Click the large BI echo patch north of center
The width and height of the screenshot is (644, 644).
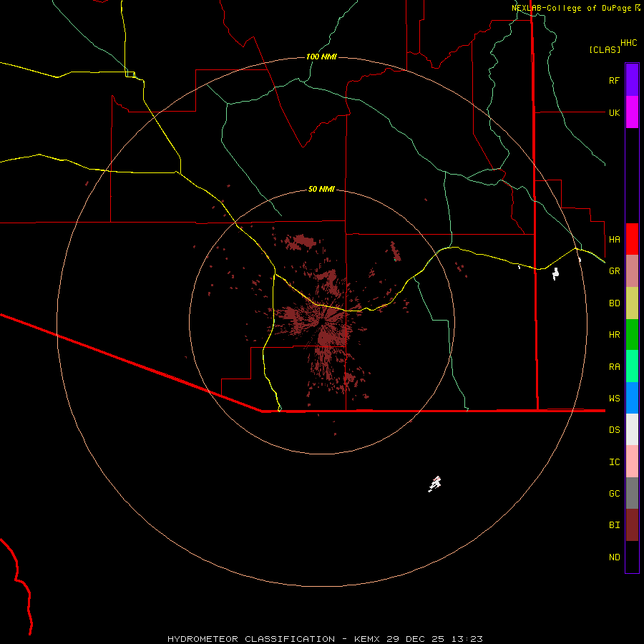(x=301, y=242)
